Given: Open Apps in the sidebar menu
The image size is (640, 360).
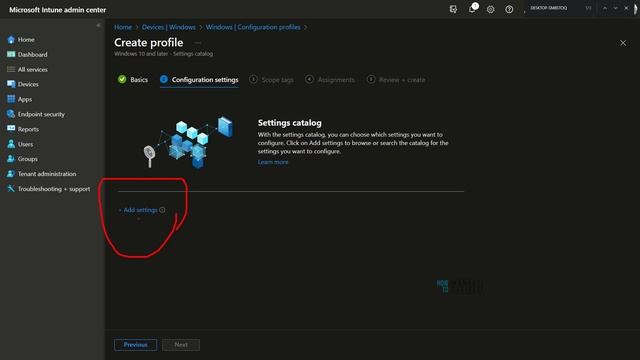Looking at the screenshot, I should coord(25,99).
